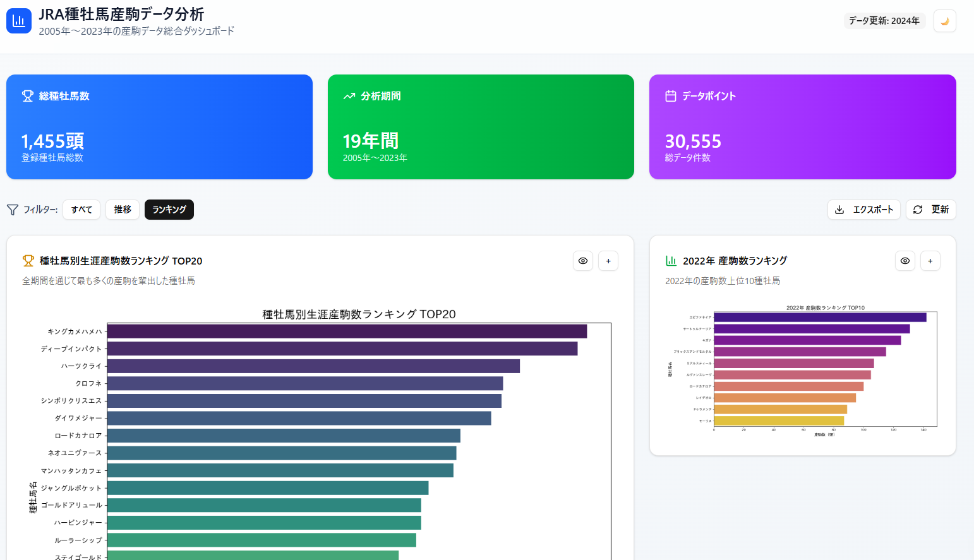Click the エクスポート button
Screen dimensions: 974x560
pos(864,210)
